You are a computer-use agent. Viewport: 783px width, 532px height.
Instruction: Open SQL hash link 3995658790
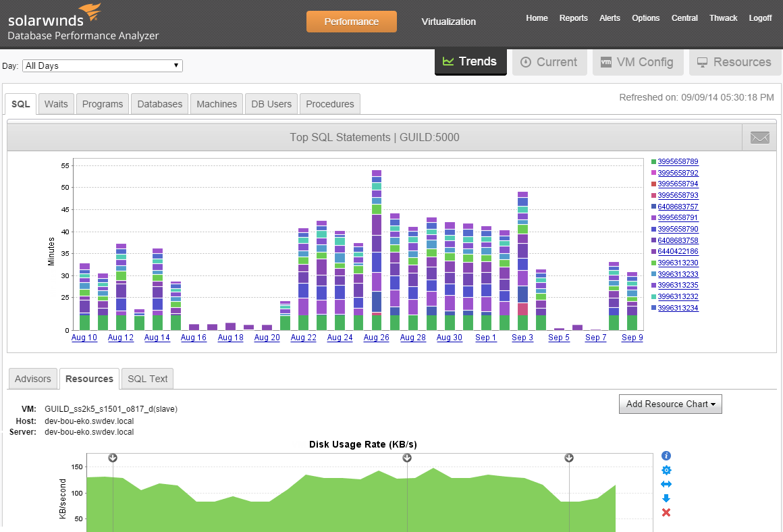(x=678, y=229)
